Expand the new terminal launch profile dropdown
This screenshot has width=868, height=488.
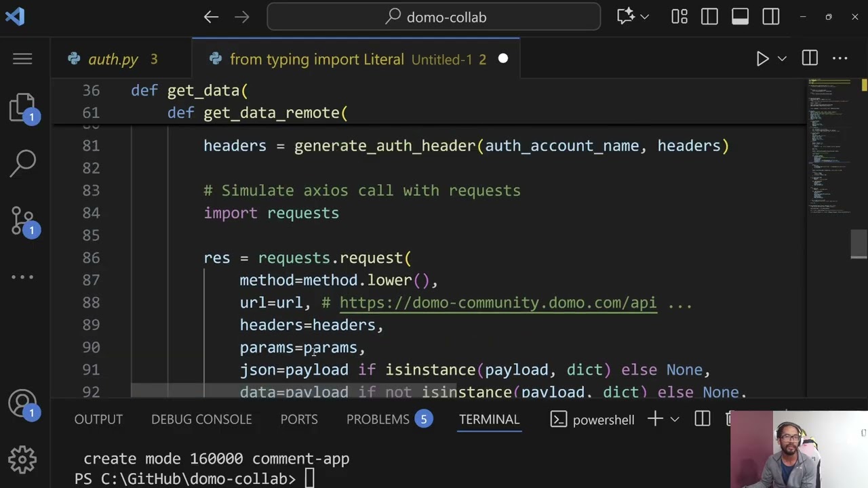click(x=675, y=420)
